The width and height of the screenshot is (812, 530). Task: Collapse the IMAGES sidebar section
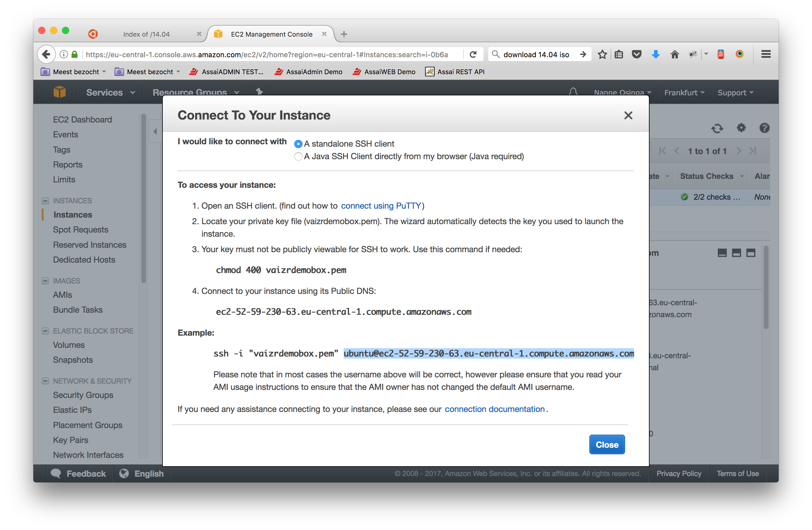[x=45, y=281]
